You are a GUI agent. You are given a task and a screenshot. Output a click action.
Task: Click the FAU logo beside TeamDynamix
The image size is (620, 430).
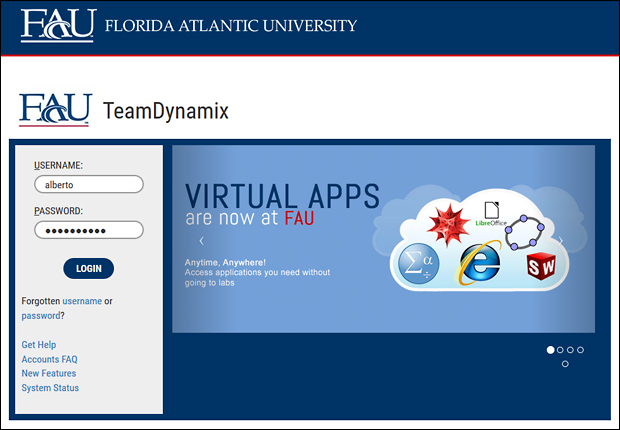(55, 109)
